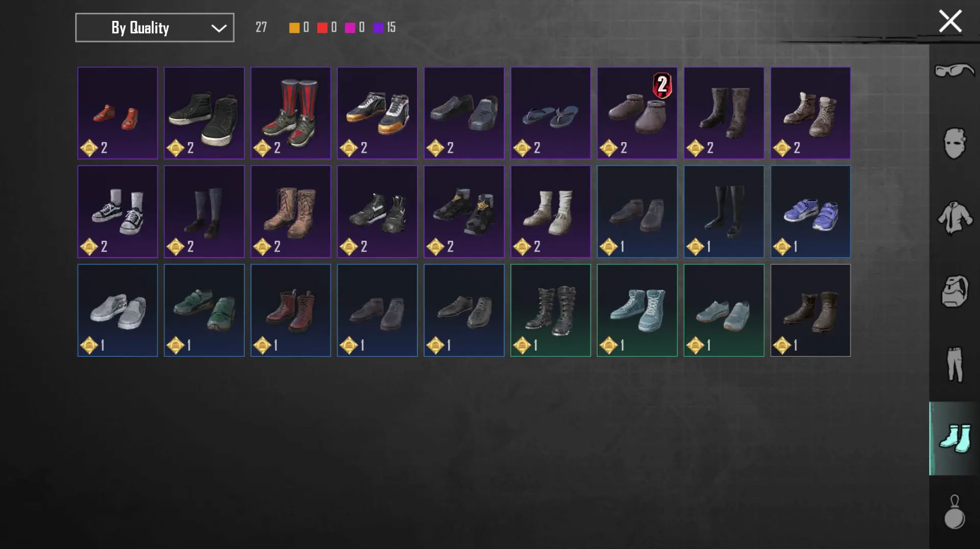Screen dimensions: 980x549
Task: Open the face mask category
Action: point(954,143)
